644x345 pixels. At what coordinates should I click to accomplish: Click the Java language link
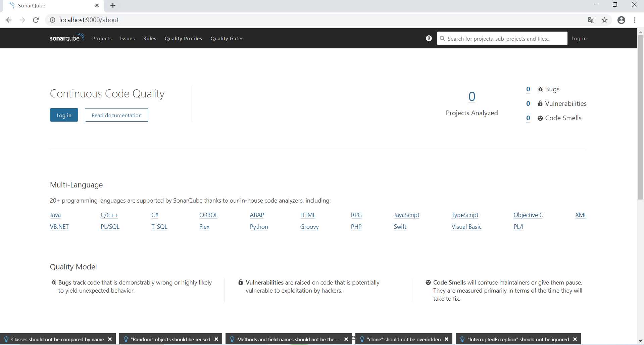[55, 215]
